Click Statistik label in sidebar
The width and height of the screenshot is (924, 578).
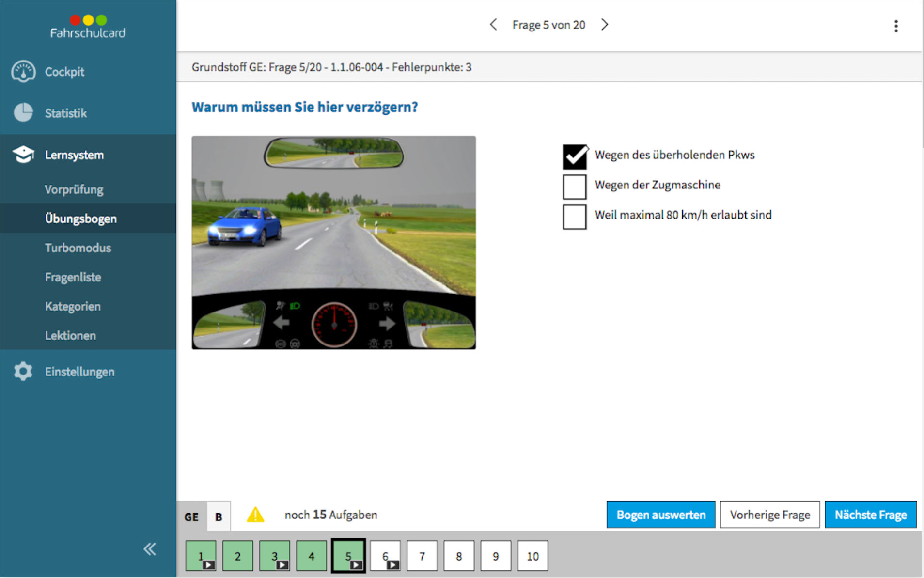pos(66,113)
